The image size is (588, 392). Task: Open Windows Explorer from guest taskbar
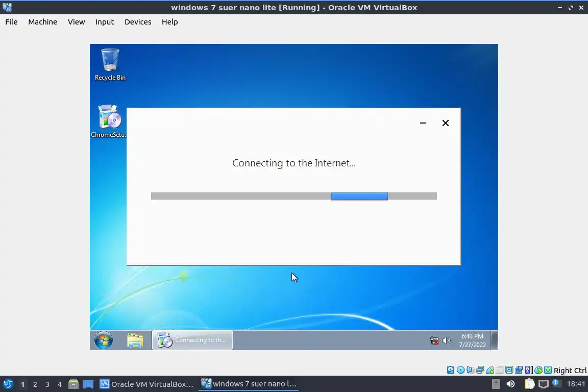135,340
